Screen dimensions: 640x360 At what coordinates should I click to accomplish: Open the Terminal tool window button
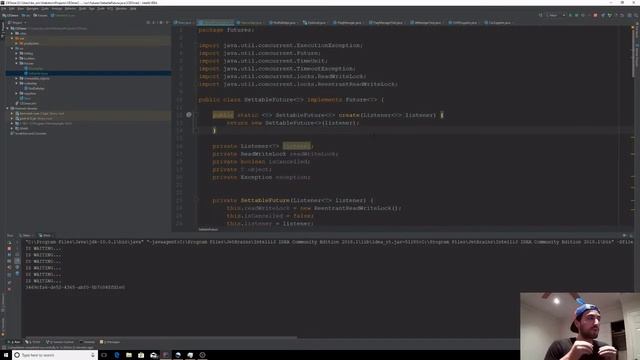pos(87,342)
